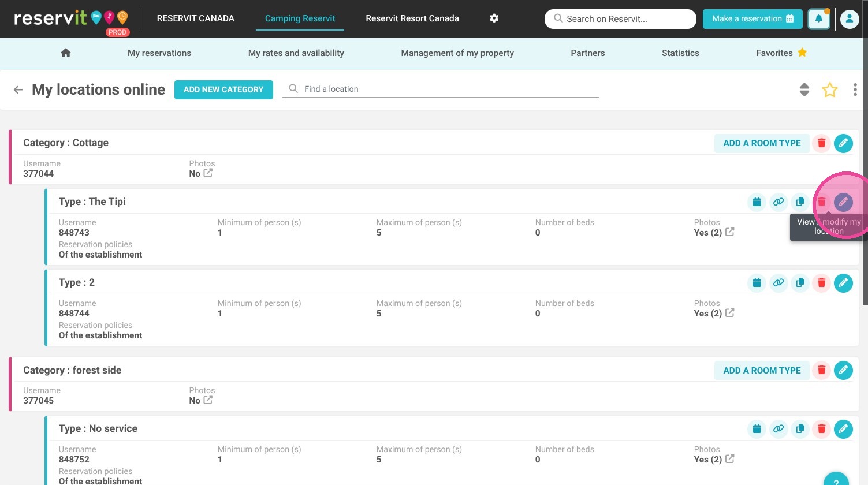The width and height of the screenshot is (868, 485).
Task: Open Type 2 photos external link icon
Action: pos(730,312)
